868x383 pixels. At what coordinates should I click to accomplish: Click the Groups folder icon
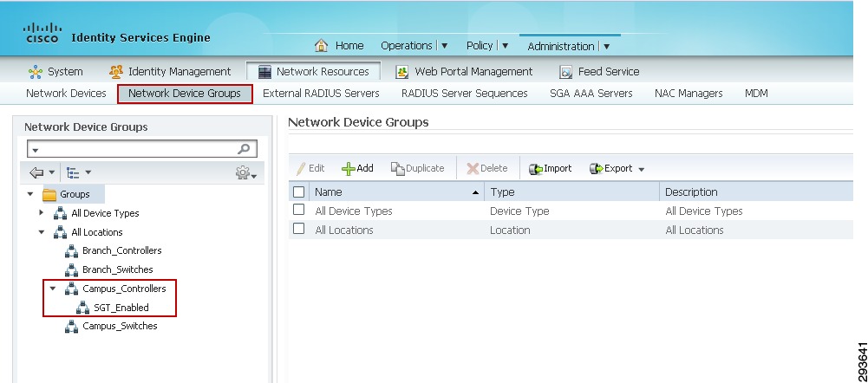point(49,194)
